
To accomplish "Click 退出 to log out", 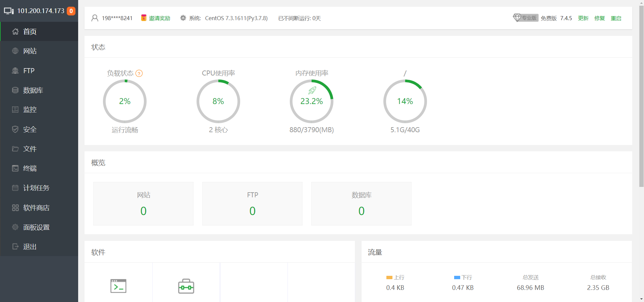I will pyautogui.click(x=30, y=247).
